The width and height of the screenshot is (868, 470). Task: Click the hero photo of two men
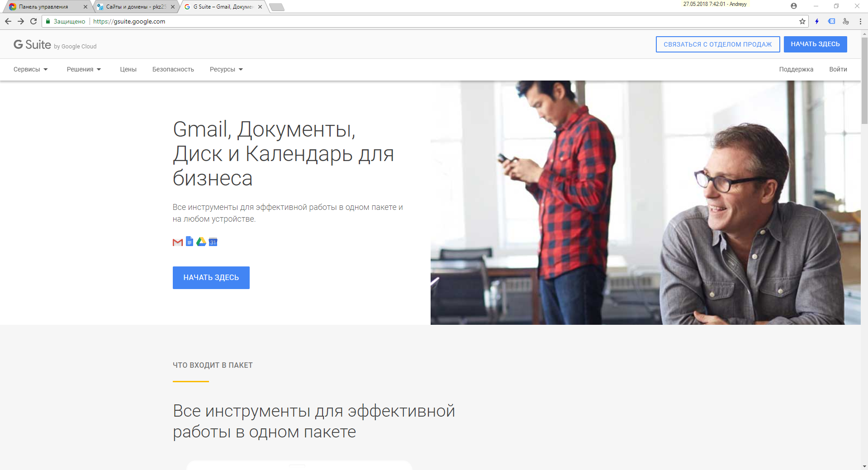(645, 203)
